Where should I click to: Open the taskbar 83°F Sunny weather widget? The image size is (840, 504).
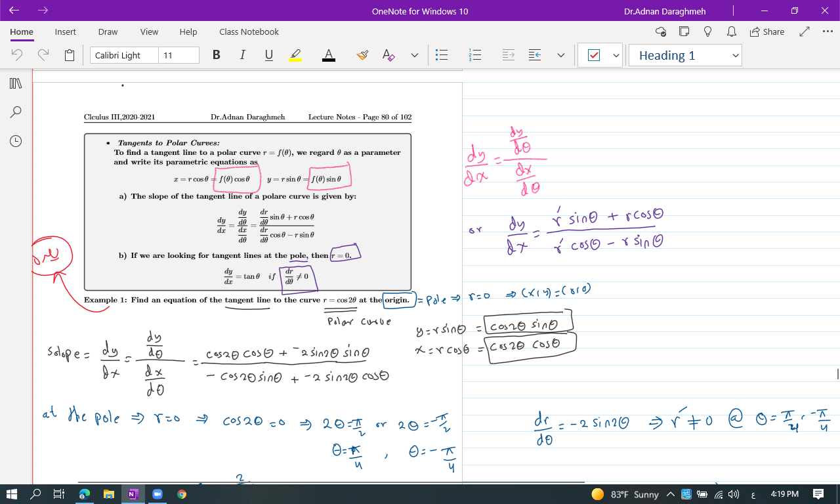[x=625, y=494]
